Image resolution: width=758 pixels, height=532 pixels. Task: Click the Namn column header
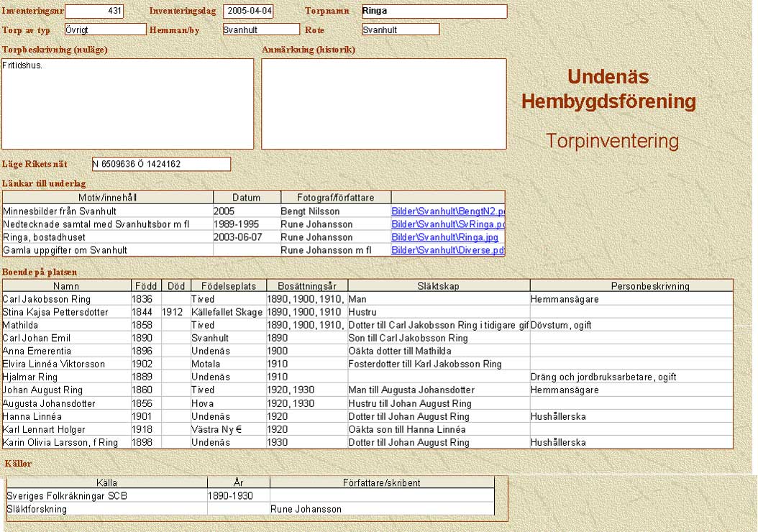tap(66, 285)
